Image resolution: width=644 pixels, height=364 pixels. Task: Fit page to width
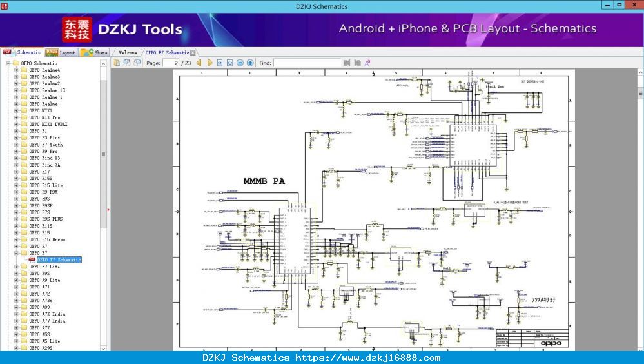[220, 63]
